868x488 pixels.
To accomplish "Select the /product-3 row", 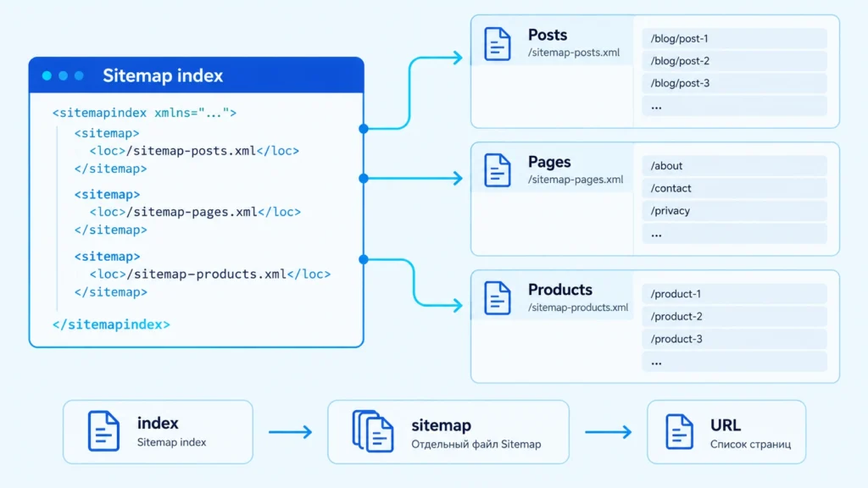I will pyautogui.click(x=734, y=339).
